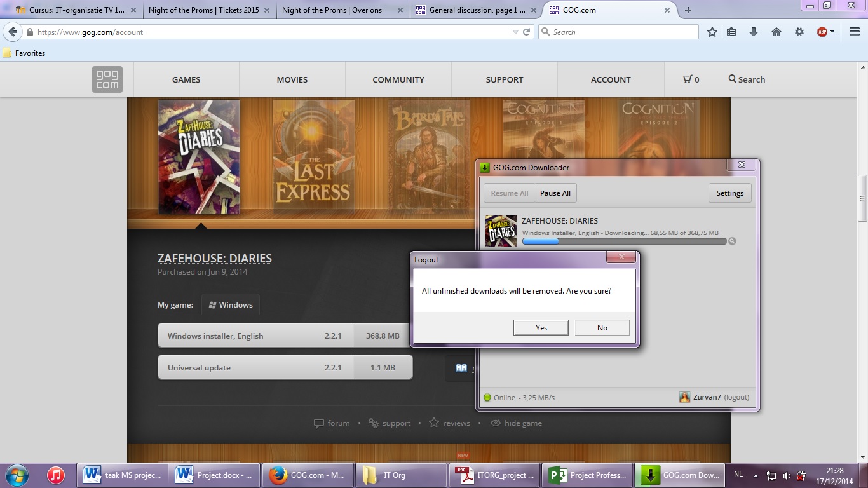Image resolution: width=868 pixels, height=488 pixels.
Task: Click the volume speaker tray icon
Action: 787,475
